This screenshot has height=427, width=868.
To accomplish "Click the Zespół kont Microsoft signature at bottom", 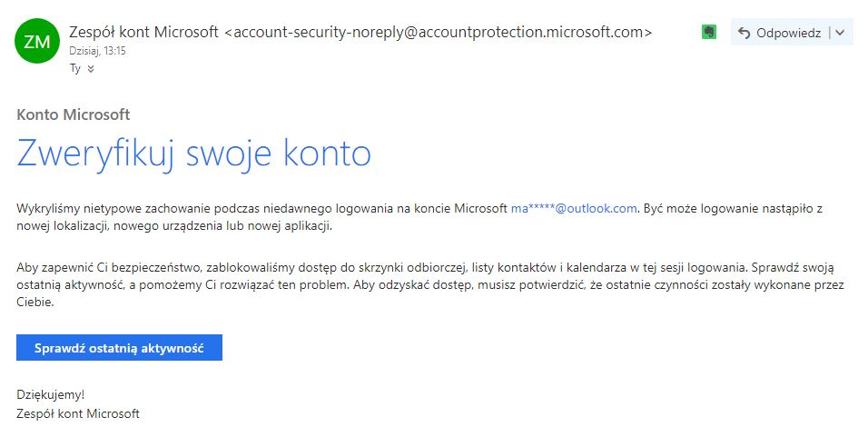I will [x=78, y=414].
